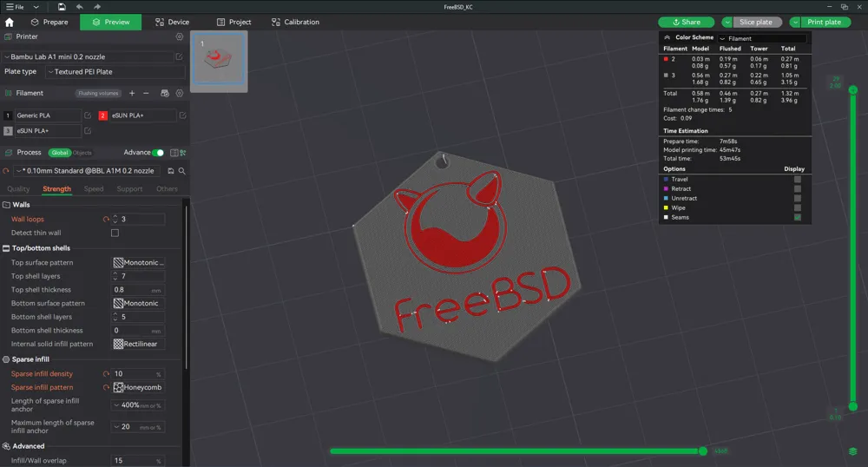Viewport: 868px width, 467px height.
Task: Show Unretract points in display options
Action: click(x=797, y=198)
